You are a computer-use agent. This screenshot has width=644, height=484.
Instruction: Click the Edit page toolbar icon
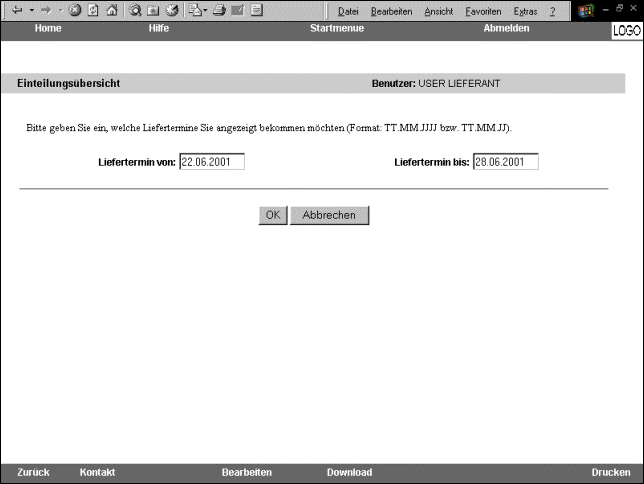[x=238, y=10]
